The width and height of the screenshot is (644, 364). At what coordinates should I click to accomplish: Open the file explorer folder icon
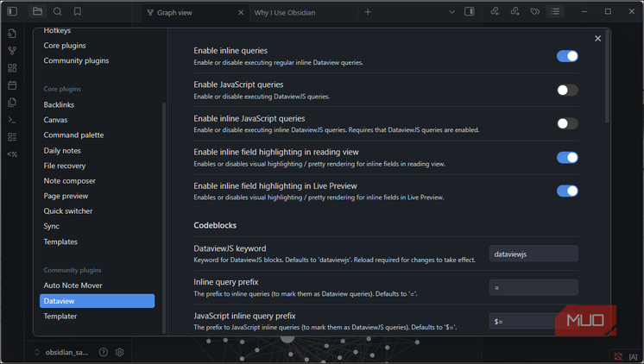(x=37, y=11)
